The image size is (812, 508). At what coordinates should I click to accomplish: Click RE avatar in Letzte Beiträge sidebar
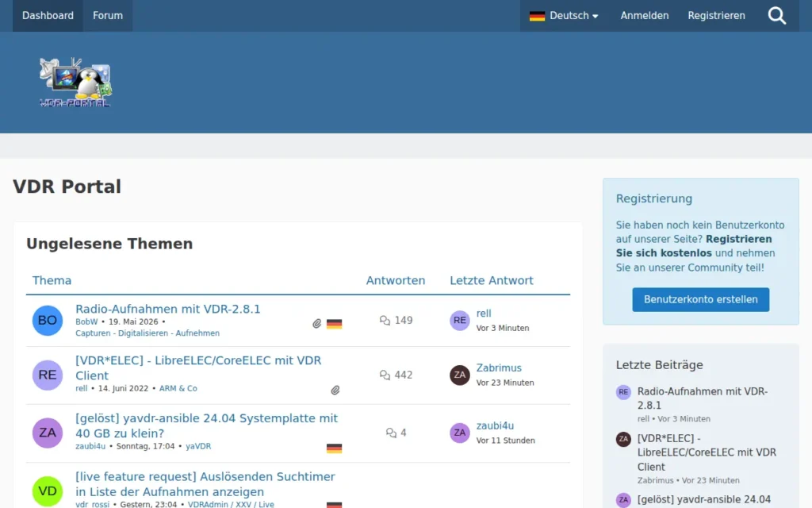pos(623,392)
